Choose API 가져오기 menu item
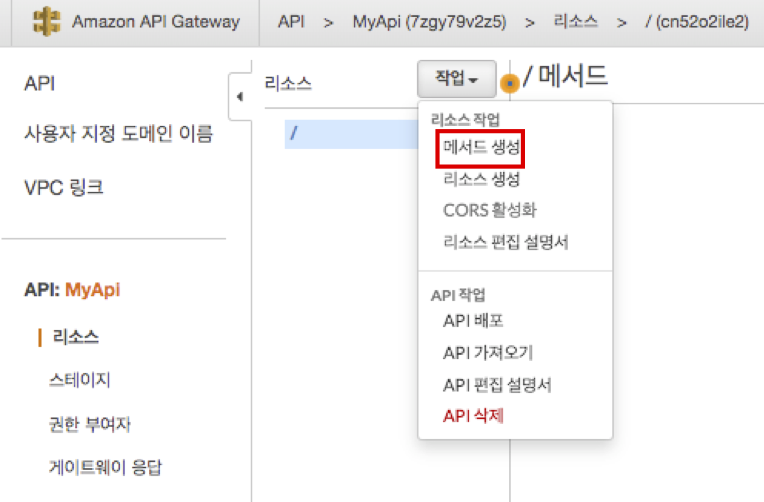The width and height of the screenshot is (764, 502). pos(487,353)
